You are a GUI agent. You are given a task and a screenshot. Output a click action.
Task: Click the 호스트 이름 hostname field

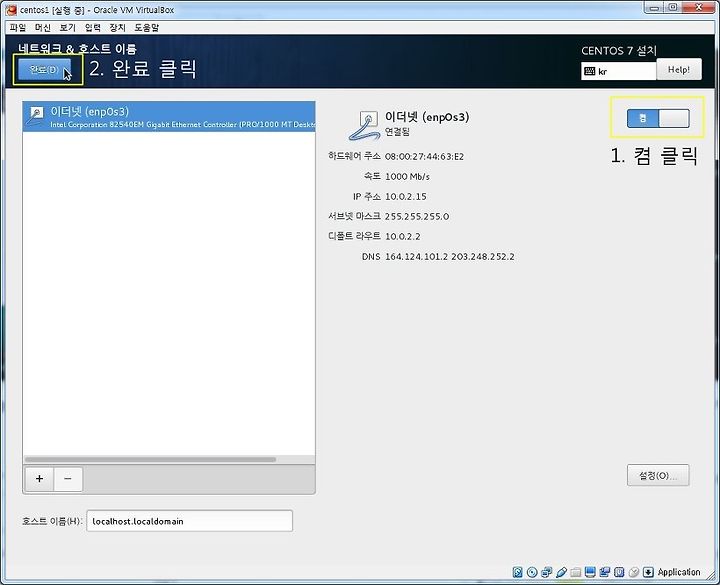(x=190, y=521)
